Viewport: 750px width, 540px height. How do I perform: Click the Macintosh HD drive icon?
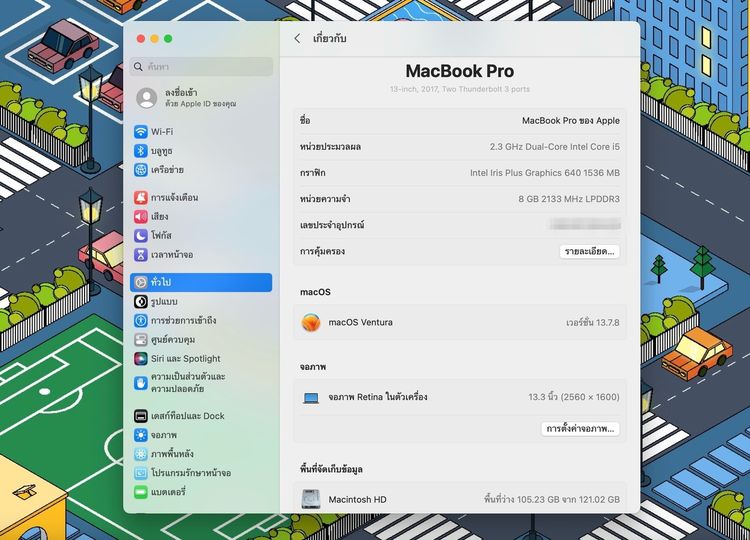pyautogui.click(x=311, y=499)
